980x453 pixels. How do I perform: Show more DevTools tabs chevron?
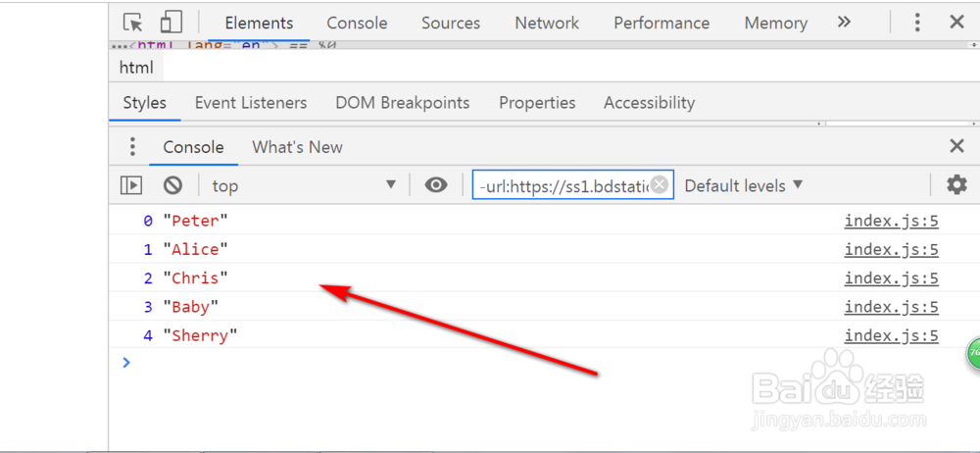coord(845,23)
